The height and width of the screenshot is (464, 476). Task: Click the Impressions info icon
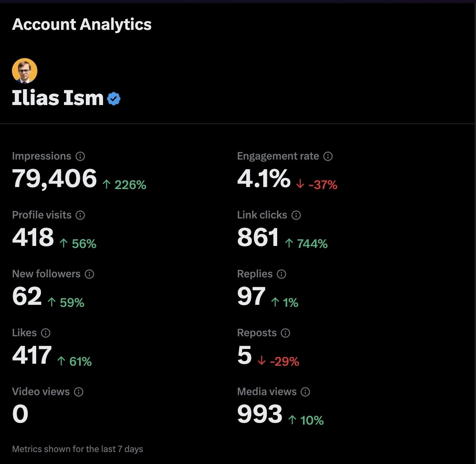click(x=81, y=156)
